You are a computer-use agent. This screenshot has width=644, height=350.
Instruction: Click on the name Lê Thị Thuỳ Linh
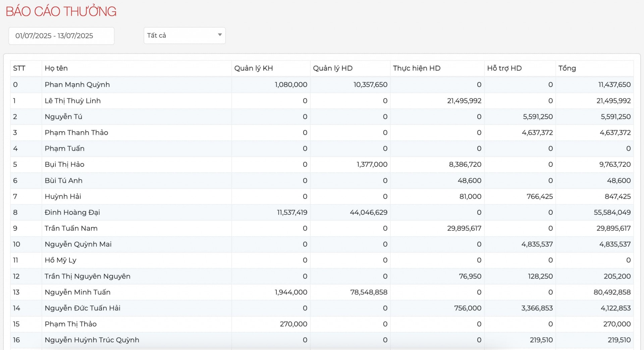72,101
